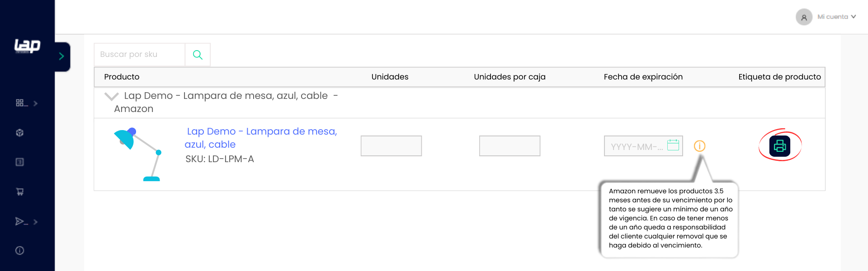Open the shopping cart sidebar icon
This screenshot has height=271, width=868.
click(x=20, y=192)
